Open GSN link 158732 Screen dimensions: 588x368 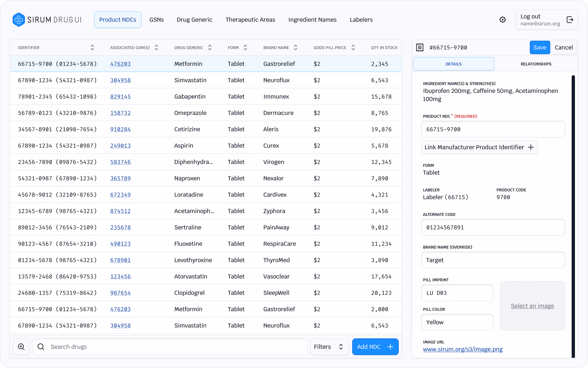tap(121, 113)
